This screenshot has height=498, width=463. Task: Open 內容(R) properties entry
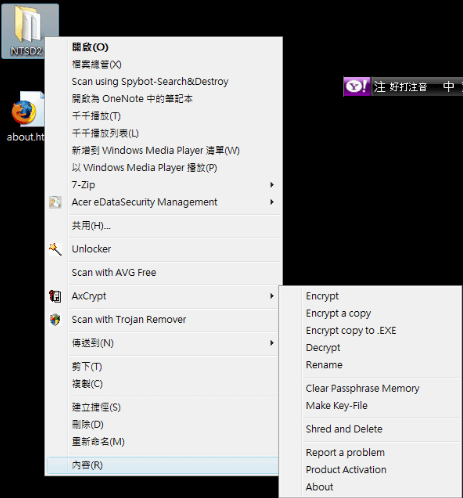pyautogui.click(x=164, y=465)
